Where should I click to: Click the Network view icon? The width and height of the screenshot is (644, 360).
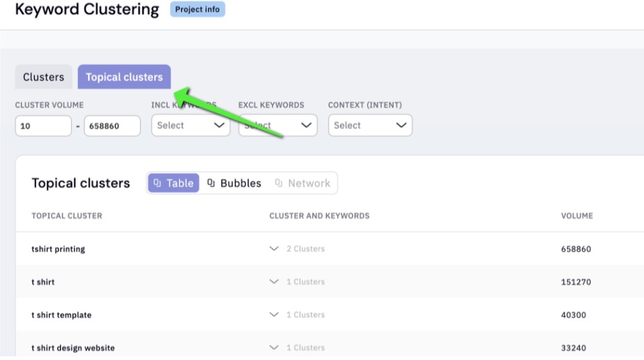(279, 183)
